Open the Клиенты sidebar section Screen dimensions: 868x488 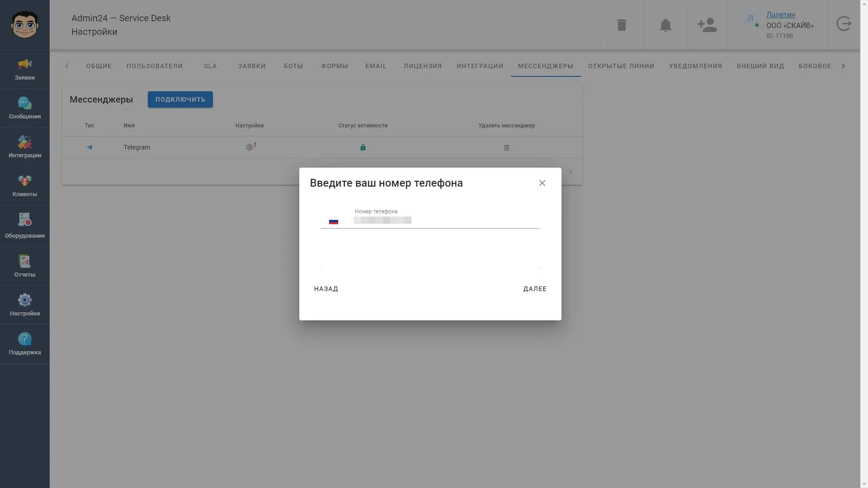pos(25,186)
